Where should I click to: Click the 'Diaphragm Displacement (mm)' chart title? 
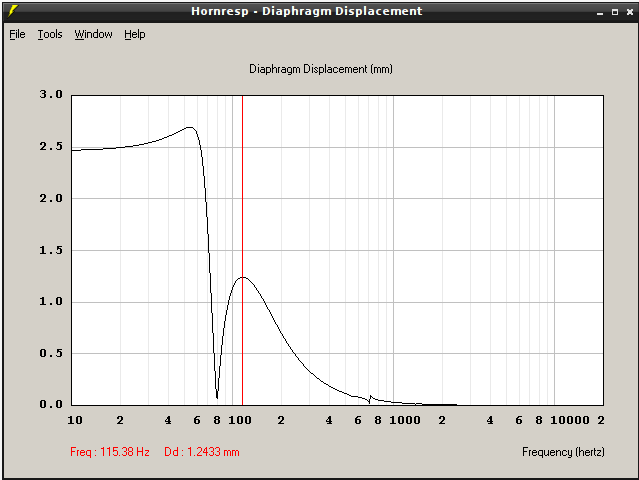pyautogui.click(x=321, y=69)
